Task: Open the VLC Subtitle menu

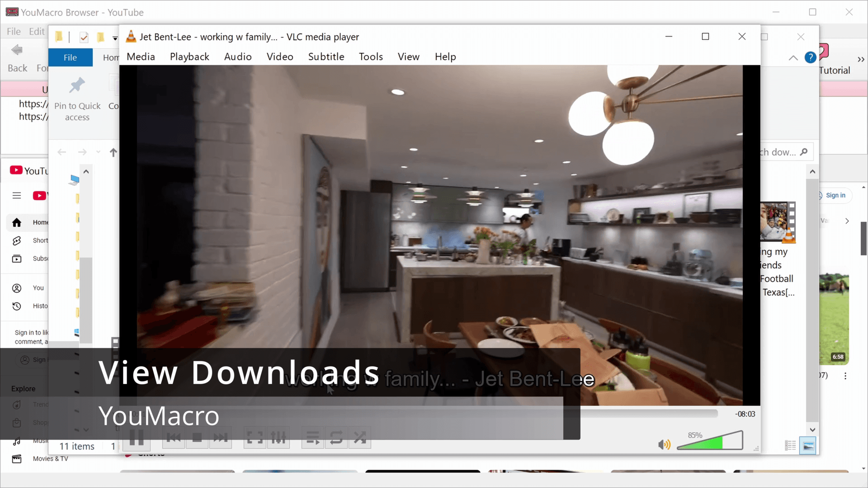Action: click(x=326, y=56)
